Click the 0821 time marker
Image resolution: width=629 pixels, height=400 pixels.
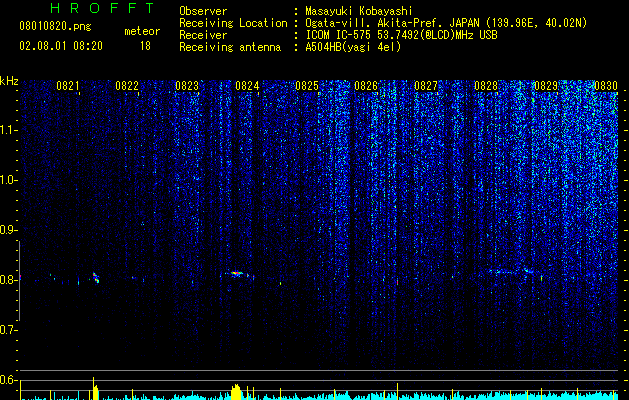pyautogui.click(x=67, y=86)
